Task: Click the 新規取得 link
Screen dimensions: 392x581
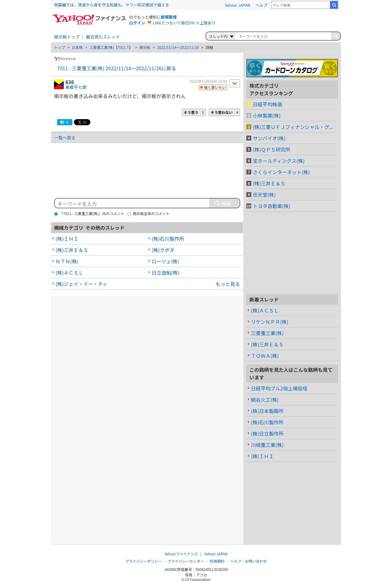Action: click(169, 17)
